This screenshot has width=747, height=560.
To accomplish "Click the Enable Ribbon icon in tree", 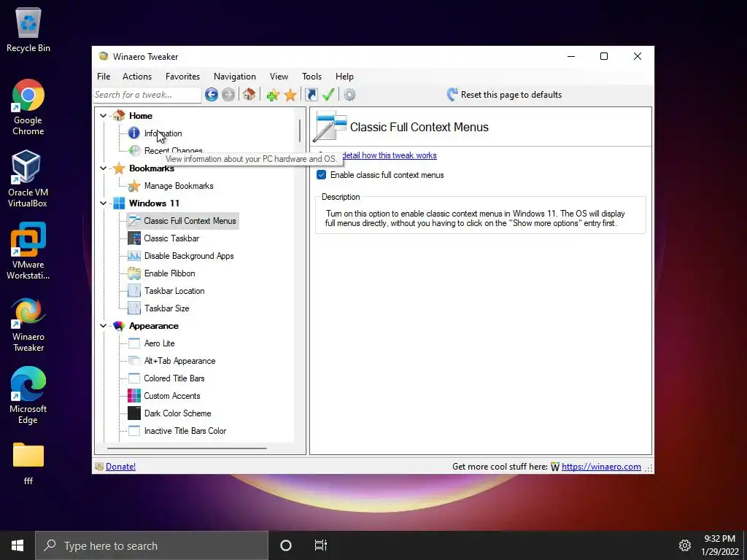I will (x=134, y=273).
